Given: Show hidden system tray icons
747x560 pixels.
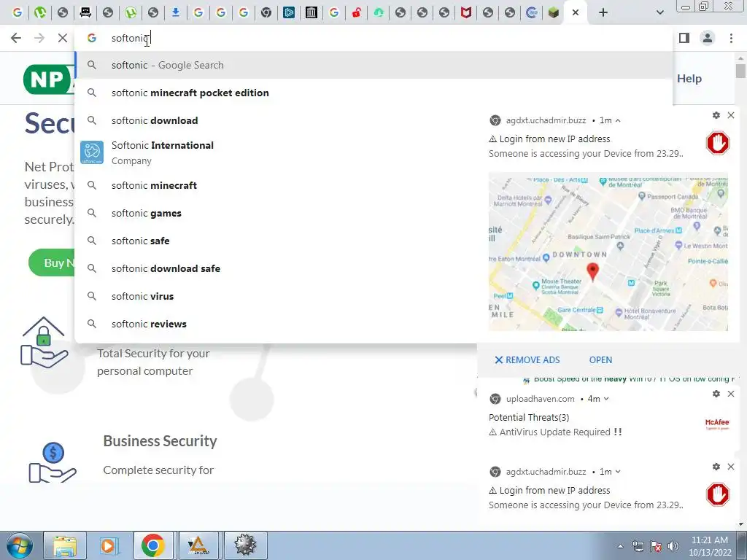Looking at the screenshot, I should [620, 546].
